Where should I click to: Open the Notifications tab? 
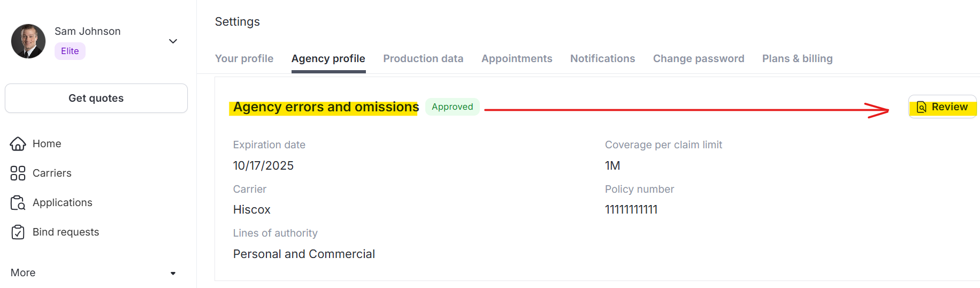click(x=602, y=58)
